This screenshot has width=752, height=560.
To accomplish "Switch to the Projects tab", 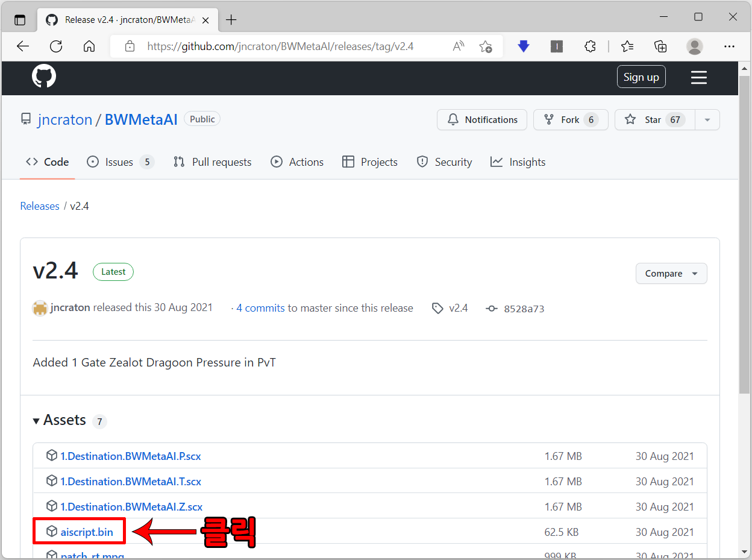I will pyautogui.click(x=370, y=162).
